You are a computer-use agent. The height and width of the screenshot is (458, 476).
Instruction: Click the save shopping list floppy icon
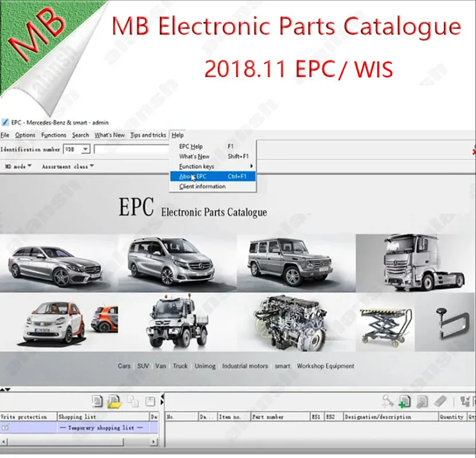tap(150, 402)
